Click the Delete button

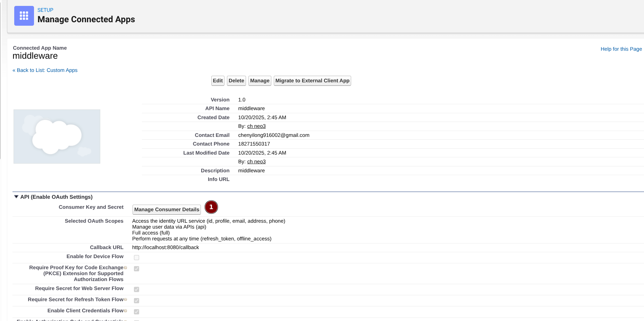[236, 81]
